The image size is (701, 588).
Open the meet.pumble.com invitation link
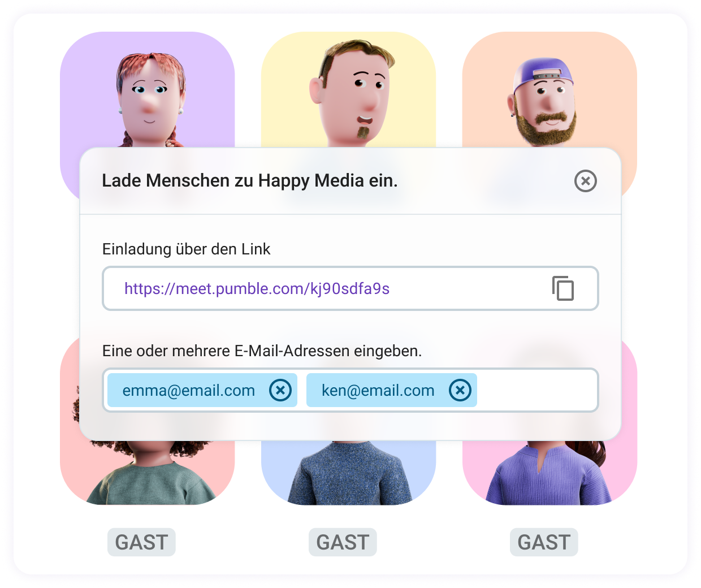click(x=257, y=288)
